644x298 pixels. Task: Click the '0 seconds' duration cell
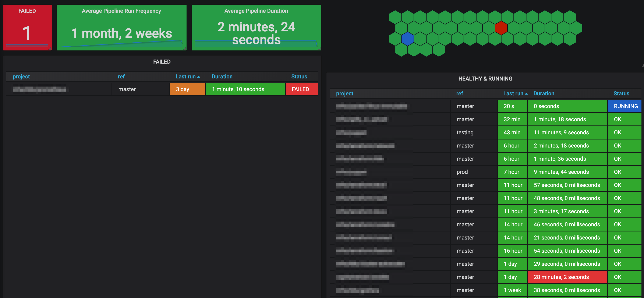click(x=567, y=106)
